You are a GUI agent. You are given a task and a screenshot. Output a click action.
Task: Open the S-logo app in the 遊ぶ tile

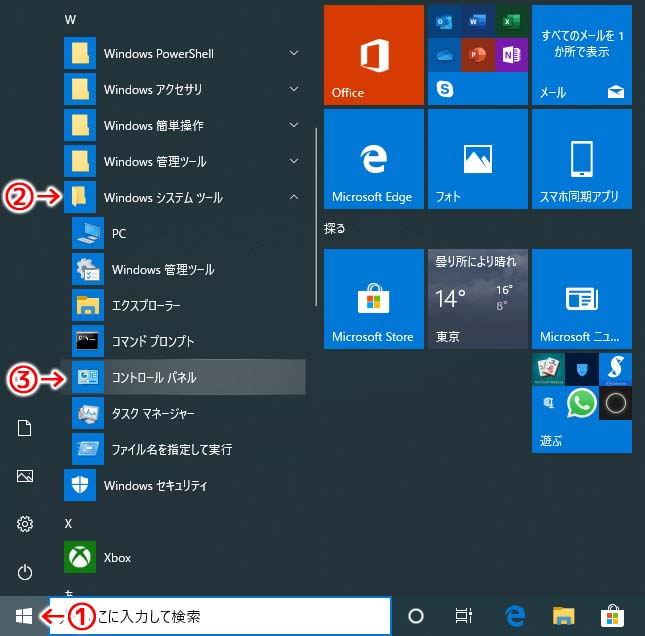point(615,369)
